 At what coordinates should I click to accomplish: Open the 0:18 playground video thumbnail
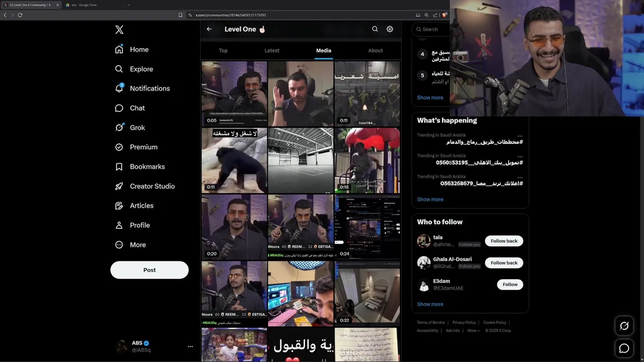[367, 160]
